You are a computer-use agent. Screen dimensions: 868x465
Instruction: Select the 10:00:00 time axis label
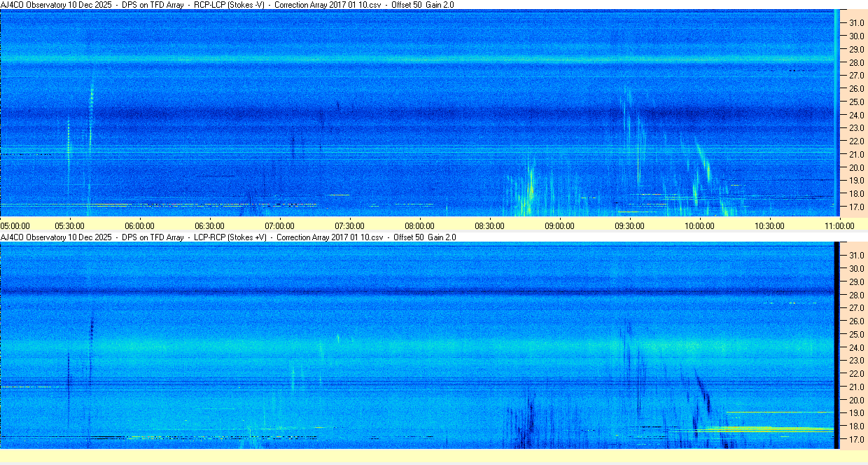[x=700, y=225]
